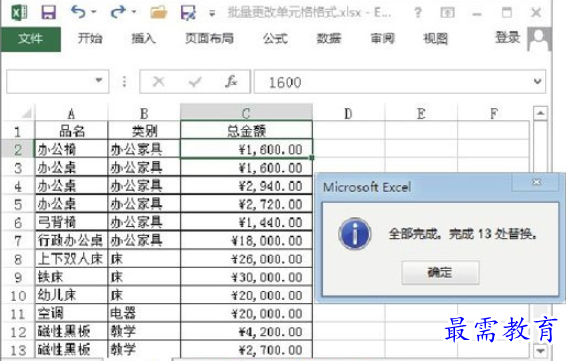The image size is (566, 361).
Task: Click the vertical scrollbar down arrow
Action: (540, 351)
